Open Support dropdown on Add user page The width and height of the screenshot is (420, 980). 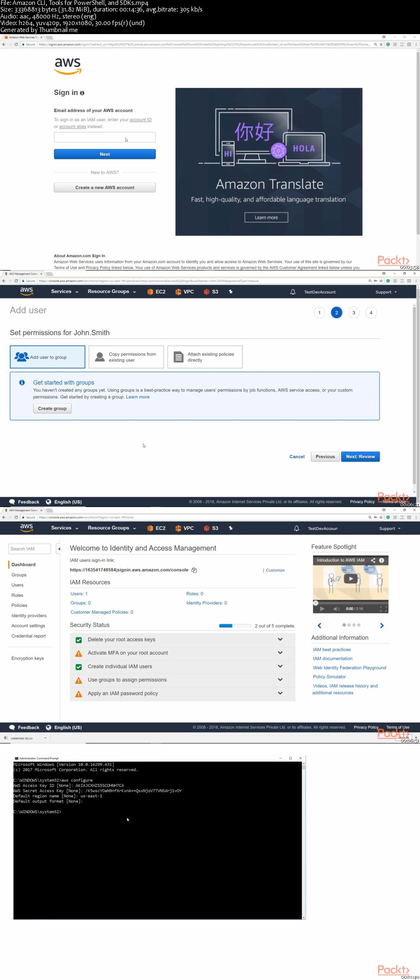coord(386,292)
